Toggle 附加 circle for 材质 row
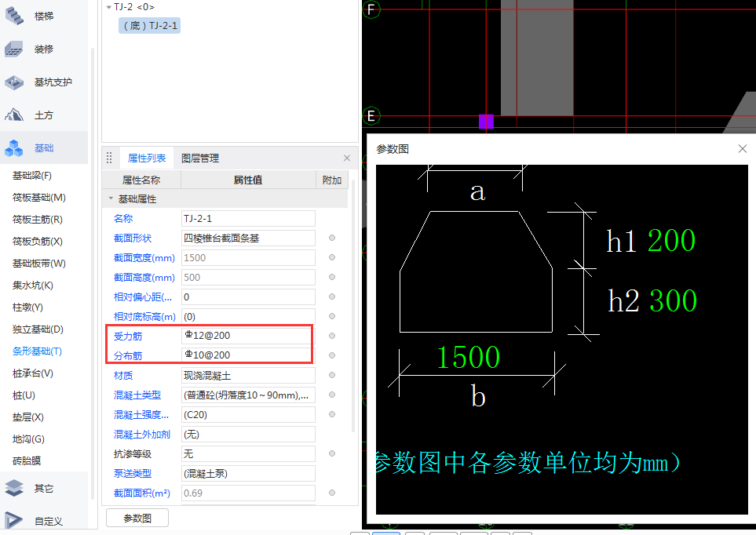This screenshot has height=535, width=756. tap(332, 375)
